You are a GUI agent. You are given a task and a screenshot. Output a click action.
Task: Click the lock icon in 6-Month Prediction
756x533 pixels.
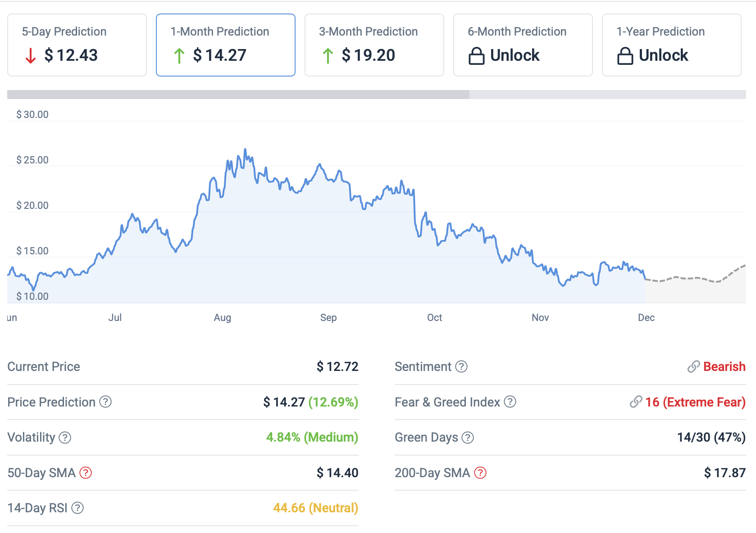(476, 56)
